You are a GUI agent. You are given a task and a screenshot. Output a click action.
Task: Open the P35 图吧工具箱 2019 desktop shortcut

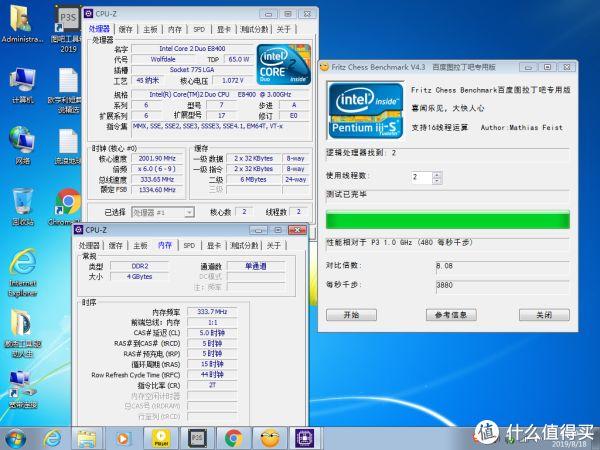[x=67, y=29]
